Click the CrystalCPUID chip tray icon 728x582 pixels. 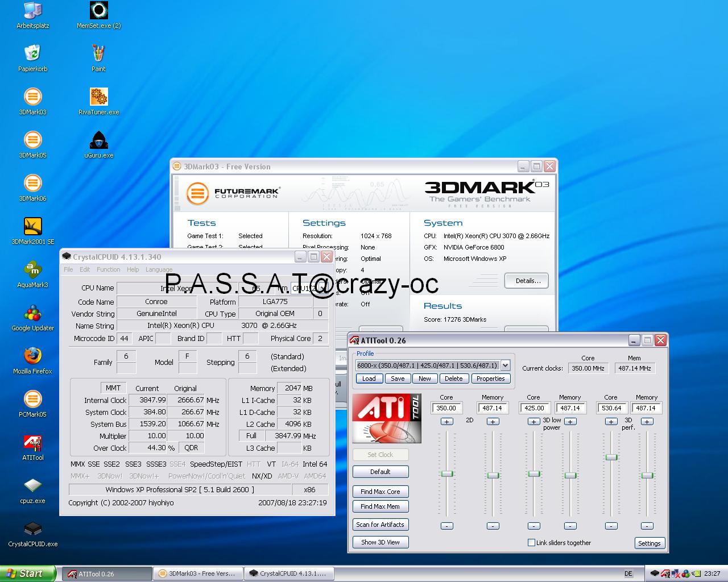[655, 573]
